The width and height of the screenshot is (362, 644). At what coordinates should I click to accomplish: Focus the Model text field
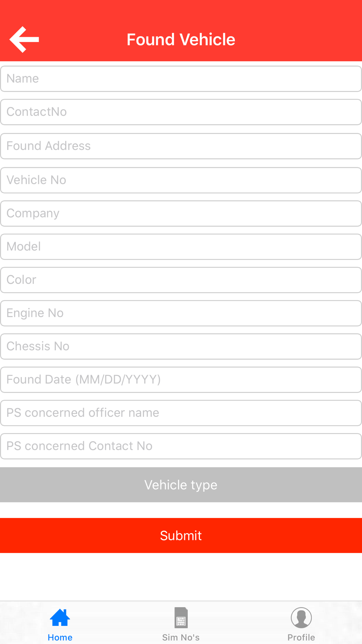181,247
